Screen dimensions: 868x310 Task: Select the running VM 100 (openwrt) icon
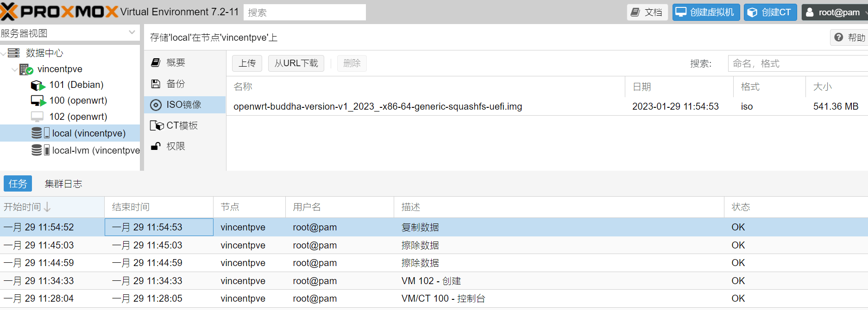point(38,101)
